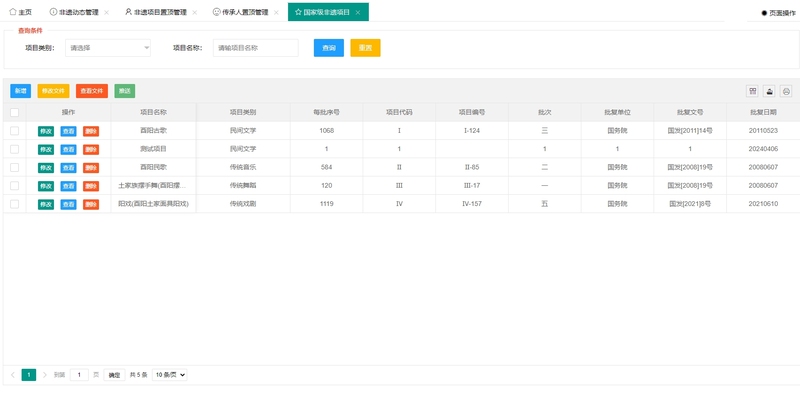Click the I-124 project number cell
Image resolution: width=800 pixels, height=396 pixels.
472,131
